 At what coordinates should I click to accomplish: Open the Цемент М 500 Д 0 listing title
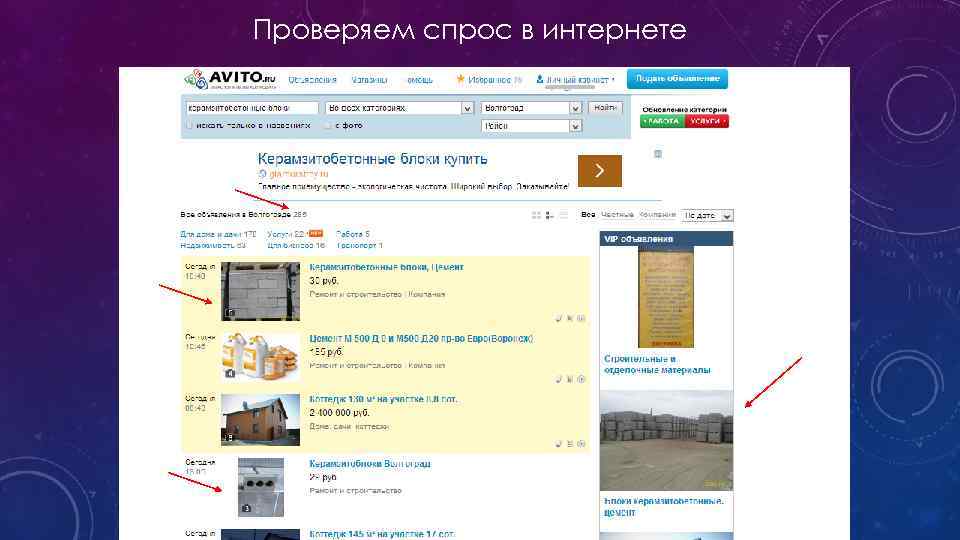(421, 339)
